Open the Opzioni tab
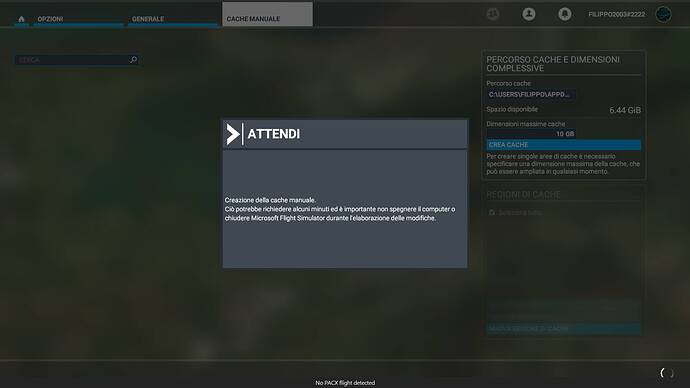 point(78,19)
